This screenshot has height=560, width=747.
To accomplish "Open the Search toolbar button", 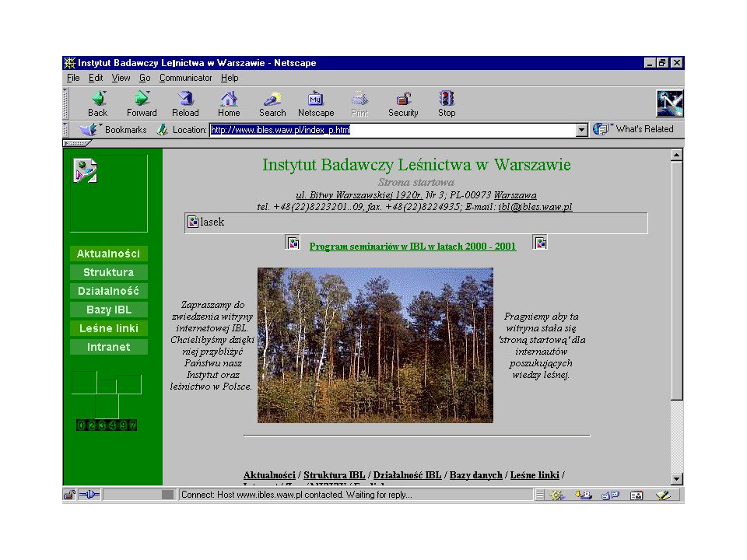I will click(272, 103).
